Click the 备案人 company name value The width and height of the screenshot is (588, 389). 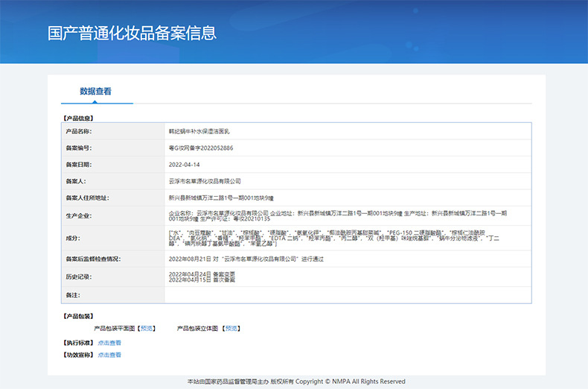[205, 181]
